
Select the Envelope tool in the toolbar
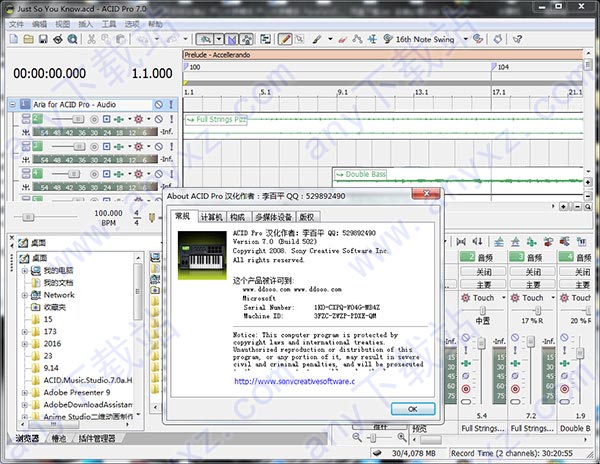pyautogui.click(x=357, y=39)
